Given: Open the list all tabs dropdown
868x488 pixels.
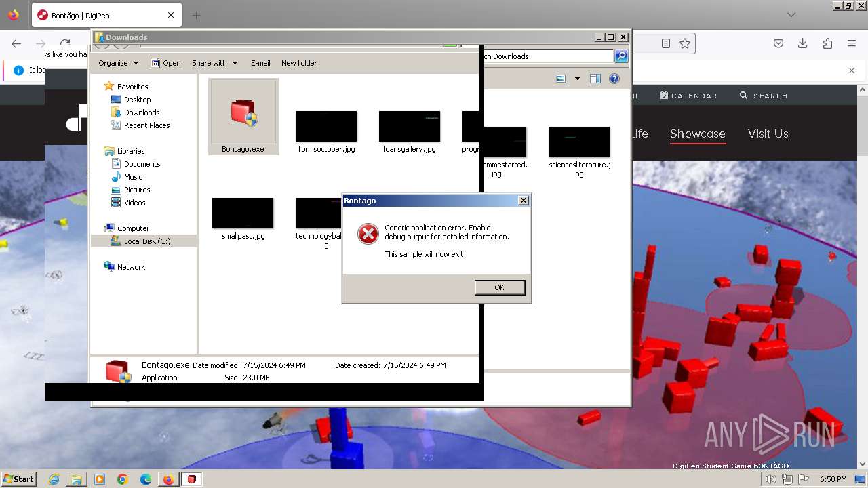Looking at the screenshot, I should (791, 15).
